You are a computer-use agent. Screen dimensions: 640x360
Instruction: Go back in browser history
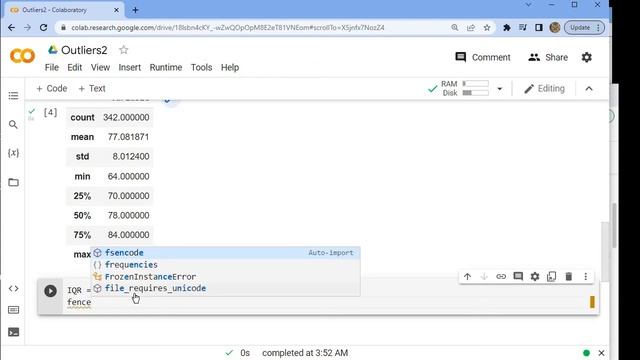[x=11, y=28]
